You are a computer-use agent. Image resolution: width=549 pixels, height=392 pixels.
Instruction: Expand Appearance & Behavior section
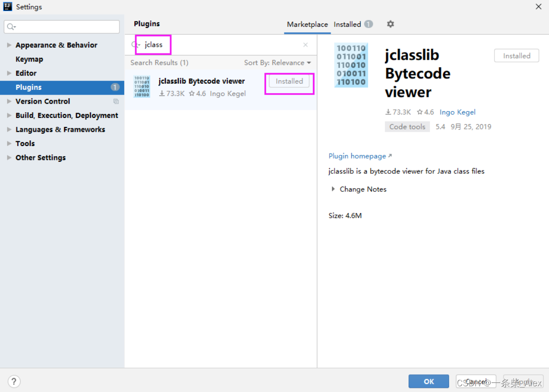9,45
